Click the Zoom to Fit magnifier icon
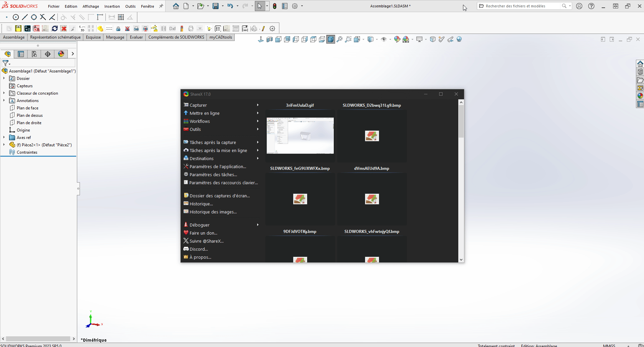 click(x=339, y=39)
